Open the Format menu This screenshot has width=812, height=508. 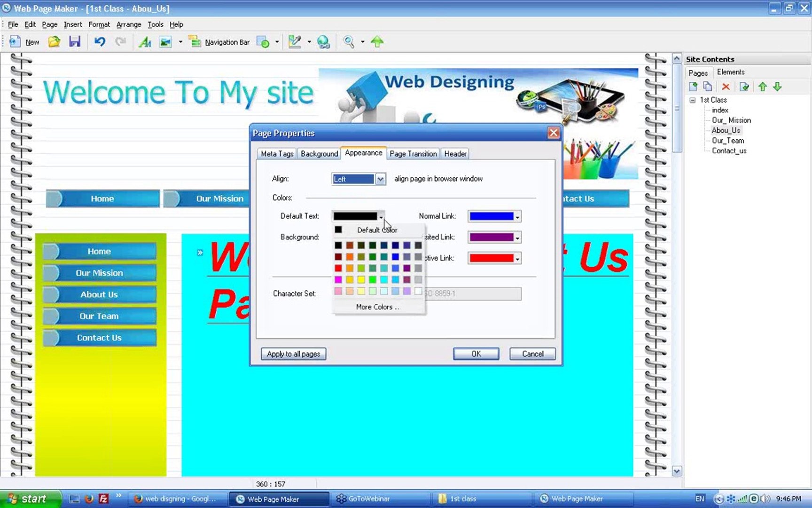click(99, 24)
